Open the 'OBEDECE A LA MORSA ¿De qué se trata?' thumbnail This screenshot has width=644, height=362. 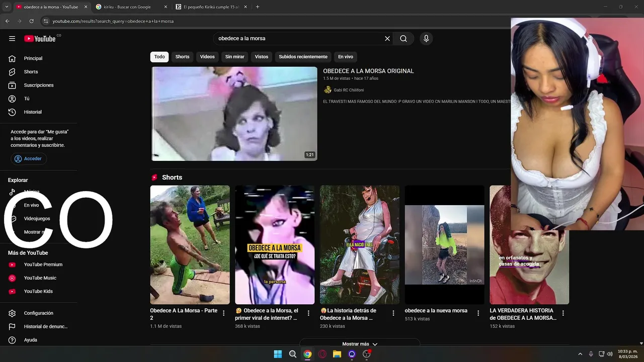coord(275,245)
